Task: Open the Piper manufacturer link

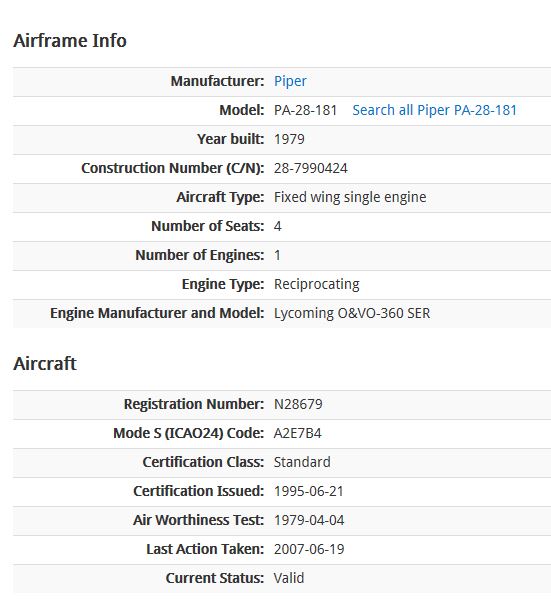Action: point(290,81)
